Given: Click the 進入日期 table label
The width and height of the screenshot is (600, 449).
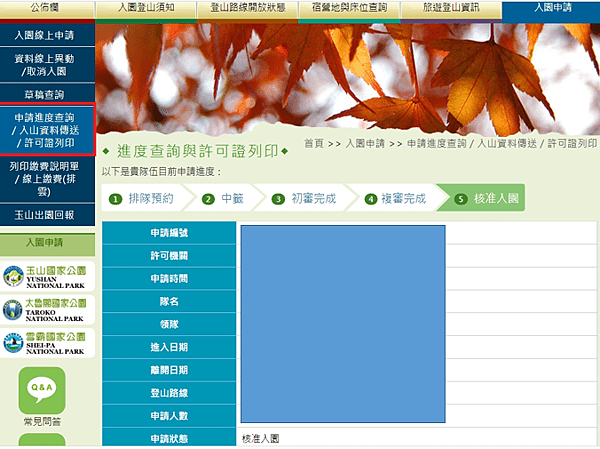Looking at the screenshot, I should 169,347.
